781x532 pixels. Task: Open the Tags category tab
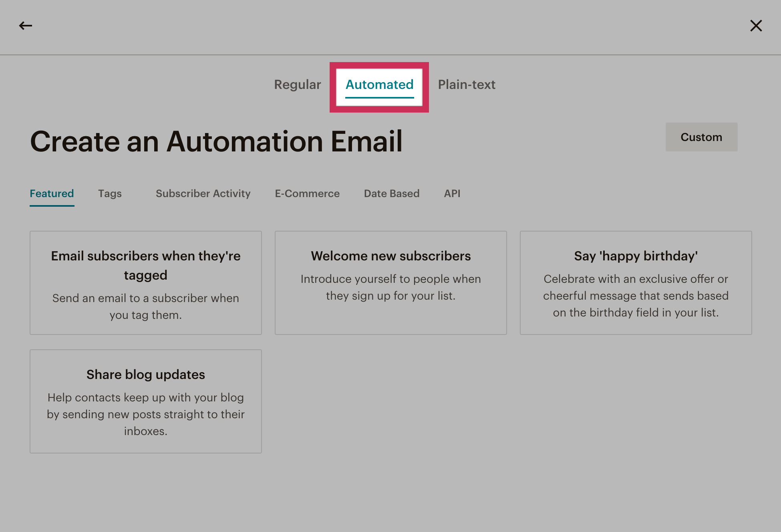(110, 194)
